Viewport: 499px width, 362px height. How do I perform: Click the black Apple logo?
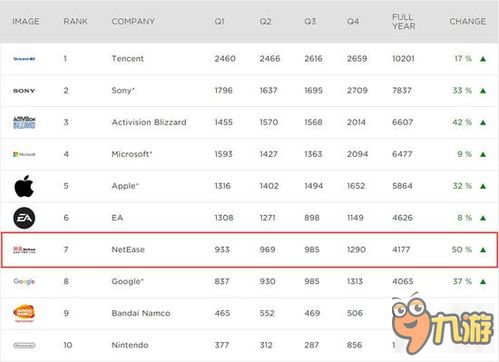click(24, 186)
